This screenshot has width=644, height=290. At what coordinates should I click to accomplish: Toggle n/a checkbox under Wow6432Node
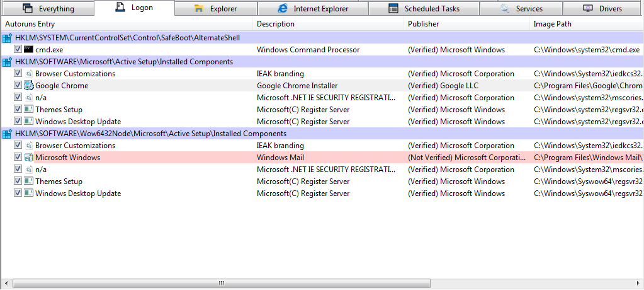pyautogui.click(x=18, y=169)
